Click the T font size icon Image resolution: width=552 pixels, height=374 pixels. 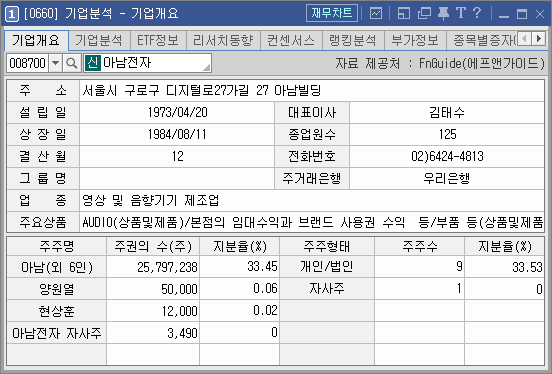(460, 13)
